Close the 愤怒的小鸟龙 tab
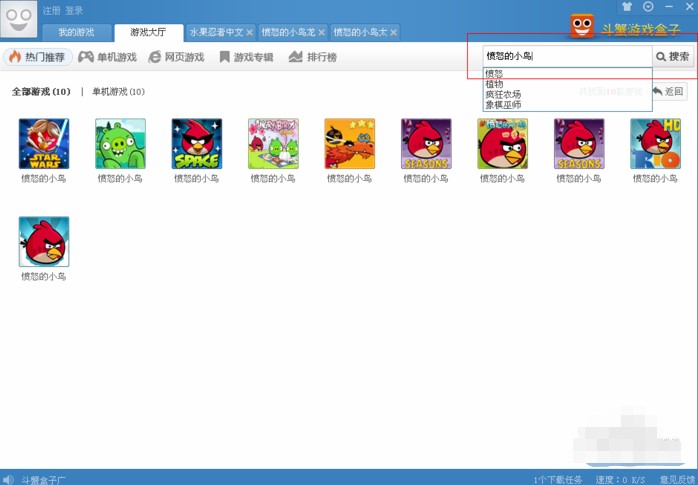The height and width of the screenshot is (485, 698). click(321, 32)
